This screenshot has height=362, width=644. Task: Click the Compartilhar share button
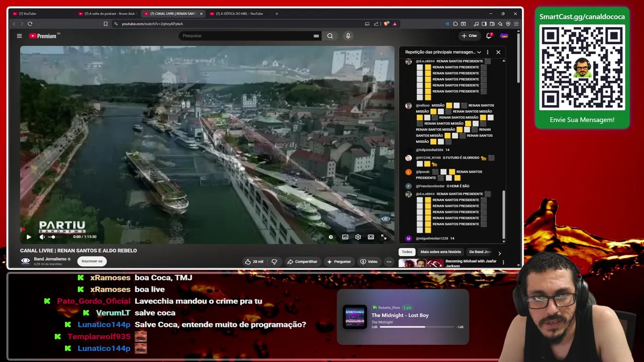(302, 261)
